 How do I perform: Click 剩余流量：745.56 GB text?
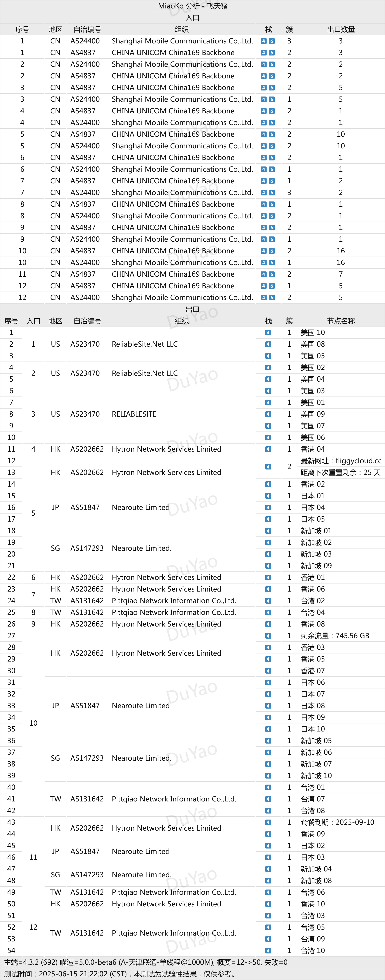coord(335,636)
